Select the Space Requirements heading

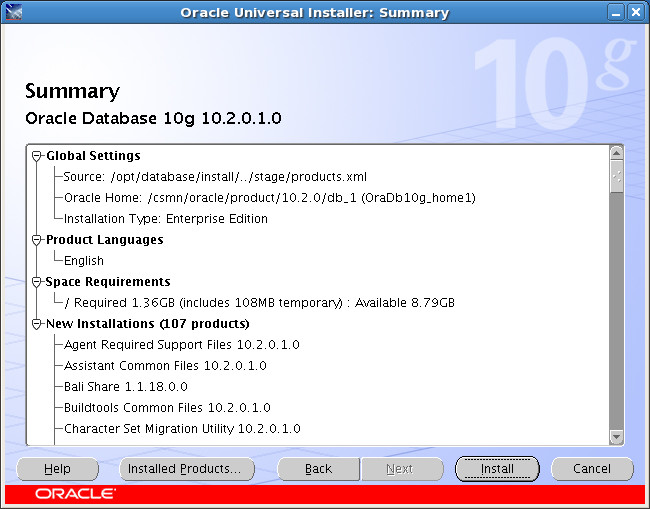pyautogui.click(x=108, y=282)
